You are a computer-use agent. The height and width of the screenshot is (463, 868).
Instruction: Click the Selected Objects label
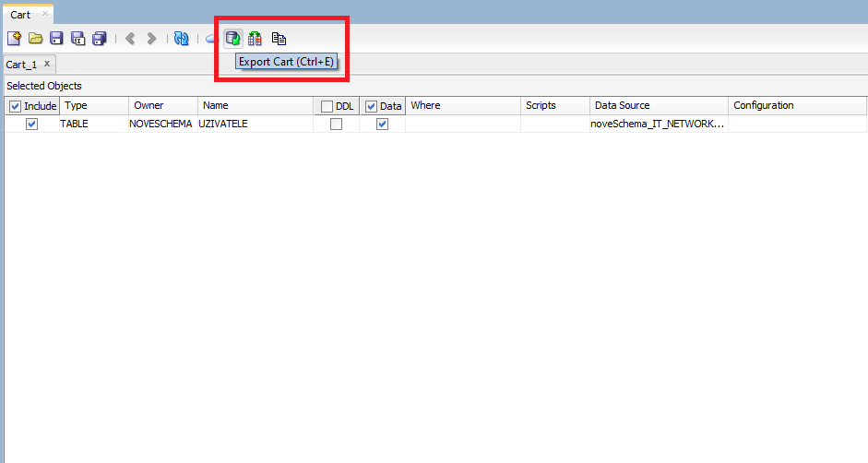[x=44, y=86]
